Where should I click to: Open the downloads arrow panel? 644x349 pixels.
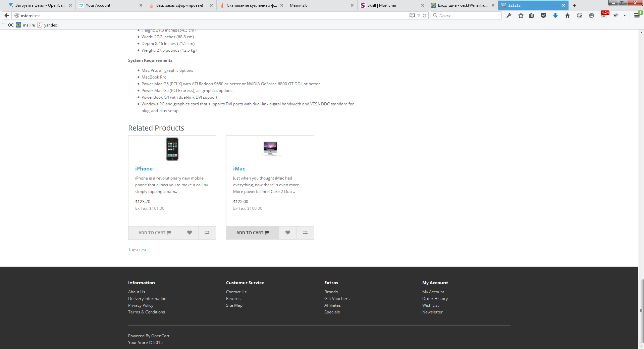click(x=555, y=15)
